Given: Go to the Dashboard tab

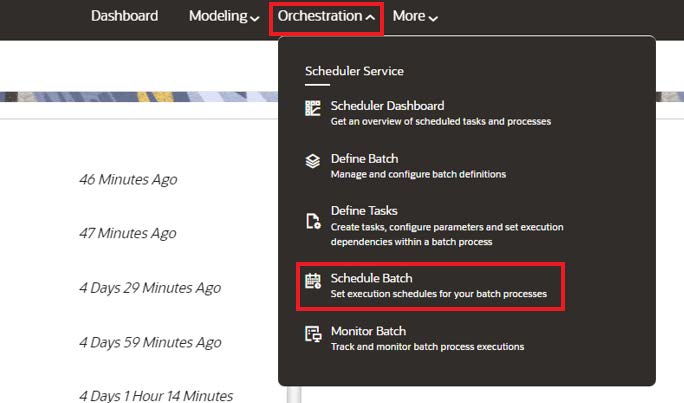Looking at the screenshot, I should click(x=125, y=16).
